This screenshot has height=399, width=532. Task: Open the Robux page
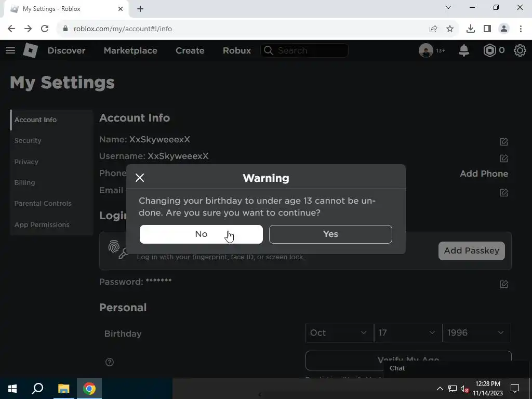[237, 50]
